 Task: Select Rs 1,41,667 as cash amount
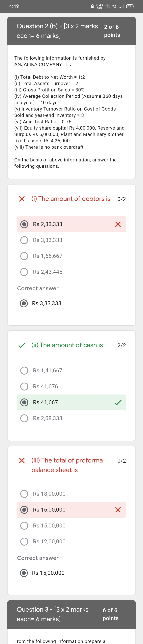[24, 370]
